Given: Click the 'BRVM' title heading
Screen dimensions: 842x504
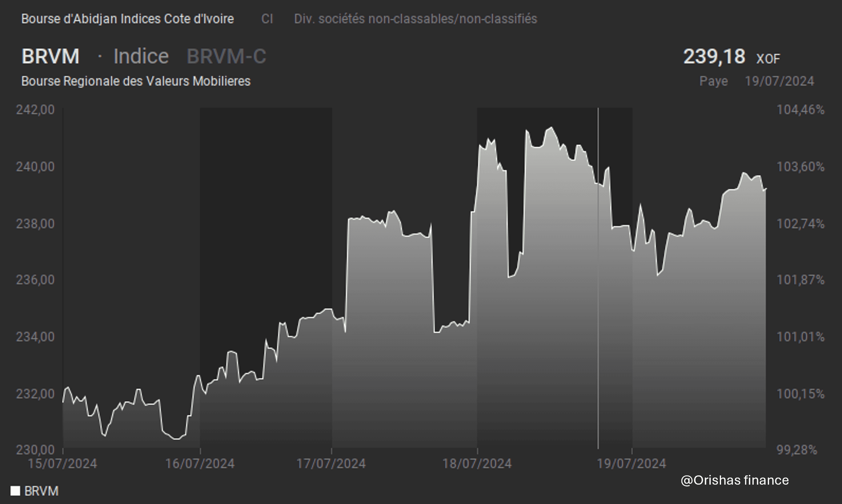Looking at the screenshot, I should [x=50, y=56].
